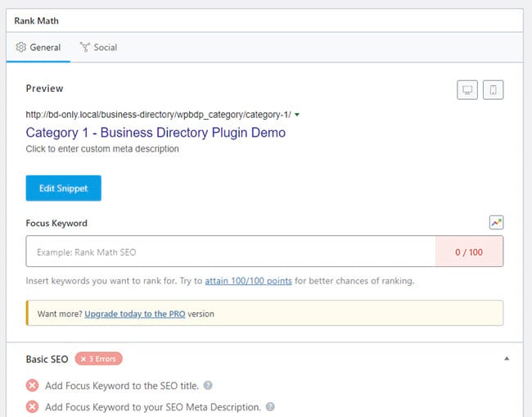Viewport: 532px width, 417px height.
Task: Click the 0 / 100 score indicator
Action: point(469,252)
